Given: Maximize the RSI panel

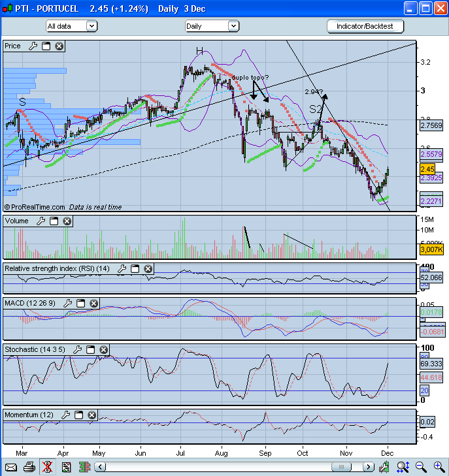Looking at the screenshot, I should coord(135,268).
